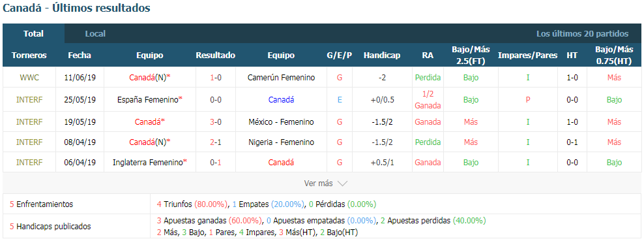
Task: Open the Camerún Femenino team link
Action: [x=282, y=77]
